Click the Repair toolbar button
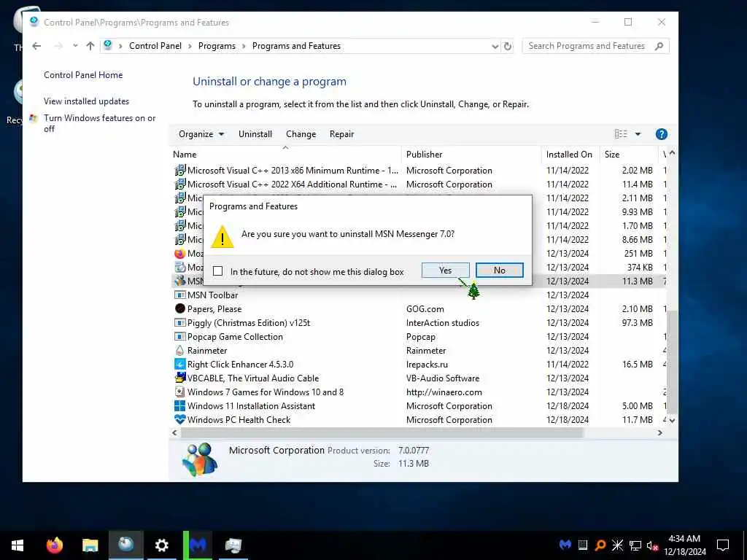The width and height of the screenshot is (747, 560). (x=341, y=134)
